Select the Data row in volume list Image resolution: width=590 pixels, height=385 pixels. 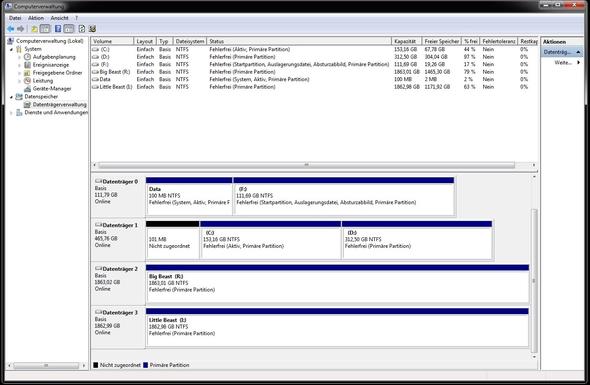(x=314, y=79)
